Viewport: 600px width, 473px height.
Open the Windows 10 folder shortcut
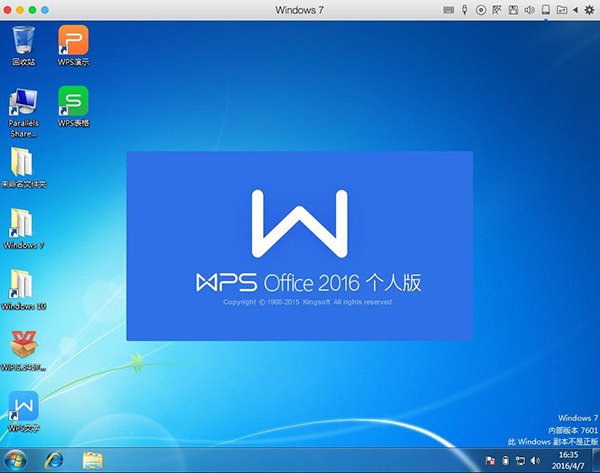[x=24, y=290]
